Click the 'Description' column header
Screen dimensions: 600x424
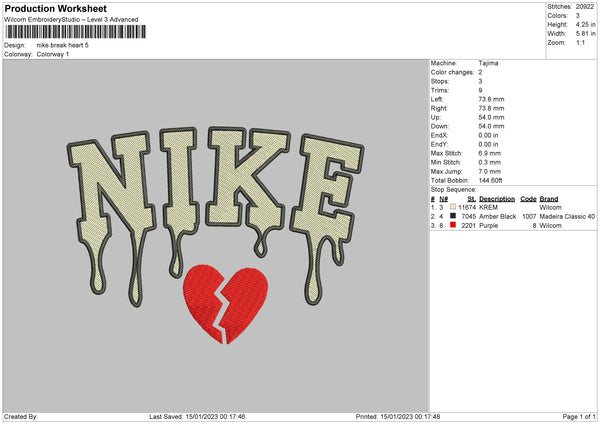pos(497,199)
